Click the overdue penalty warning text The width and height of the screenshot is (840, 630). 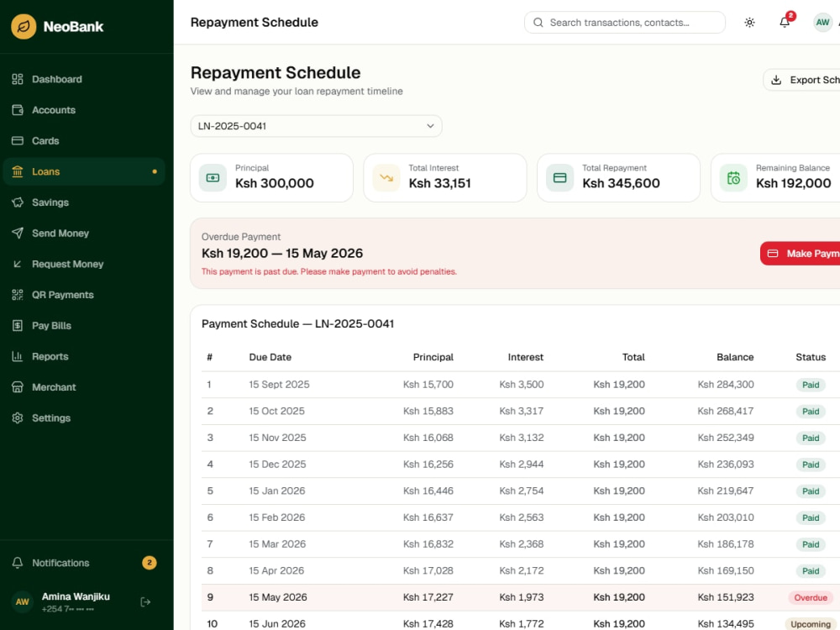329,271
